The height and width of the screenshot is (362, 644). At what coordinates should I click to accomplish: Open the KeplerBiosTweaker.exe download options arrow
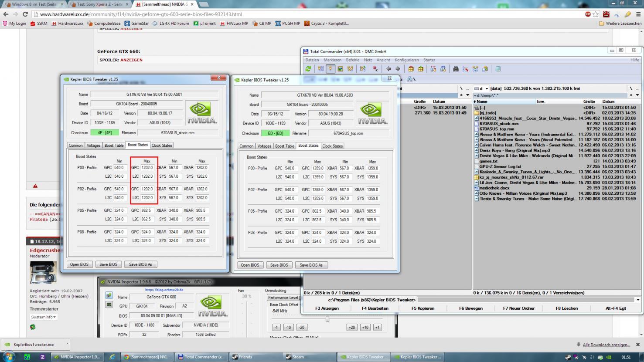(x=68, y=344)
